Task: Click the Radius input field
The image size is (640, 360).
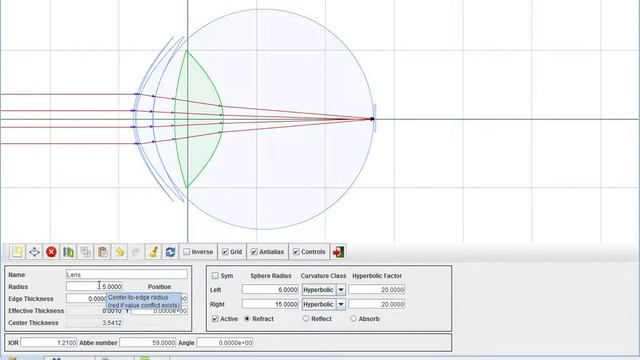Action: click(x=94, y=287)
